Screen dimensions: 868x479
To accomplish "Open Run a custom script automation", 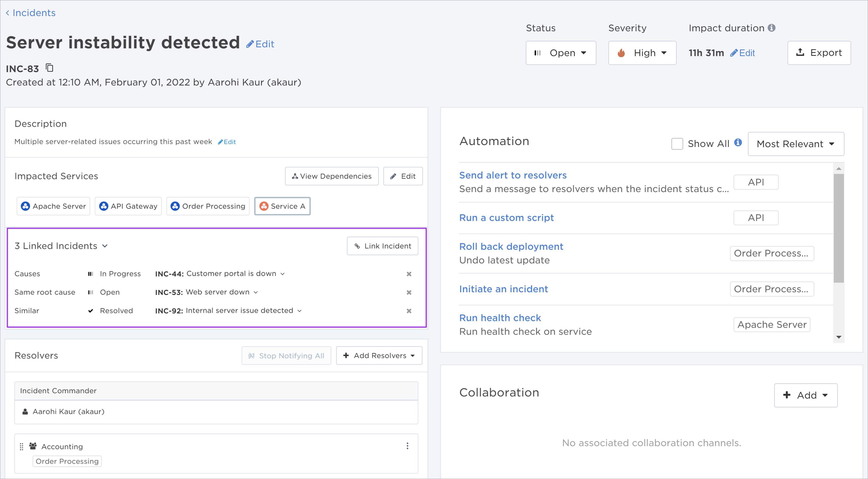I will (506, 218).
